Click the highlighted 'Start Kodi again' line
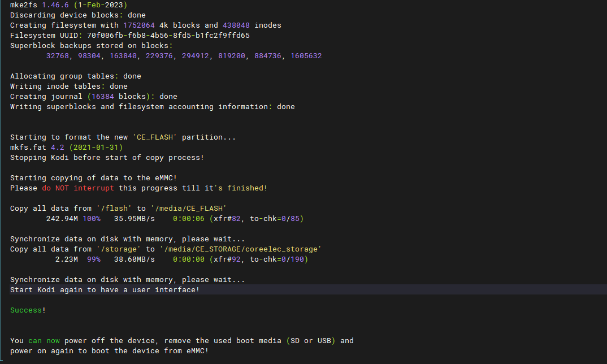The height and width of the screenshot is (364, 607). pos(105,290)
